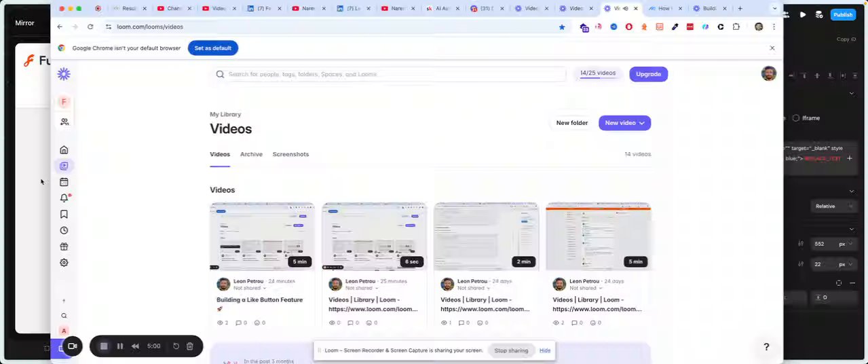Screen dimensions: 868x364
Task: Switch to the Archive tab
Action: pyautogui.click(x=251, y=154)
